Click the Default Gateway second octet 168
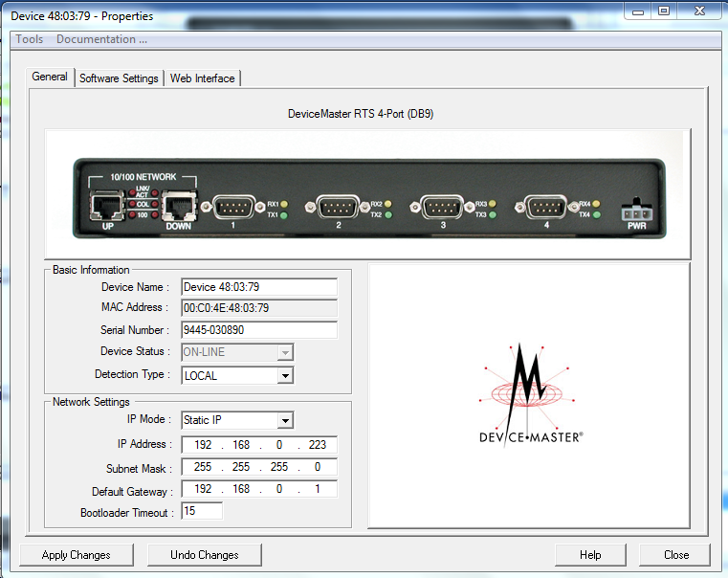 click(x=241, y=489)
